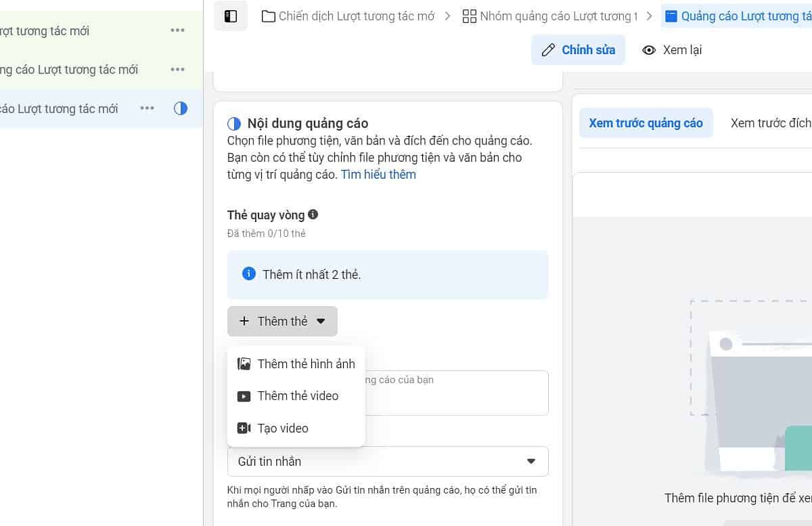Switch to Xem trước đích tab
812x526 pixels.
[x=770, y=123]
